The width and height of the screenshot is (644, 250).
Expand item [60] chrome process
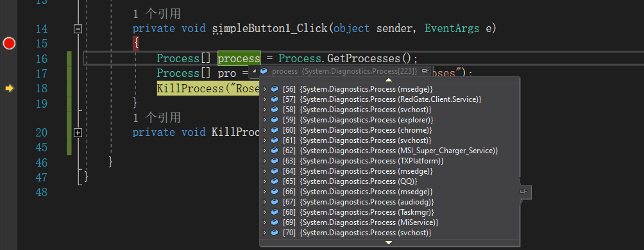pyautogui.click(x=265, y=130)
